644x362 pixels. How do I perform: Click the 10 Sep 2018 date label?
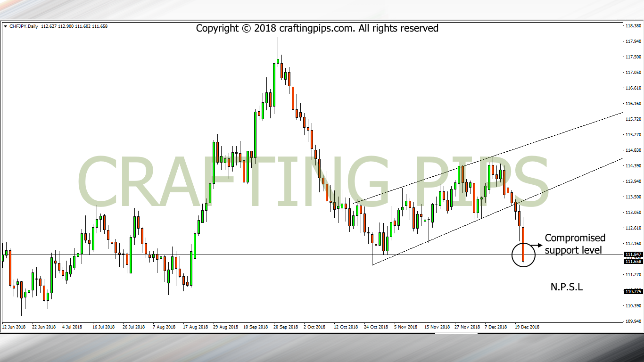point(256,327)
